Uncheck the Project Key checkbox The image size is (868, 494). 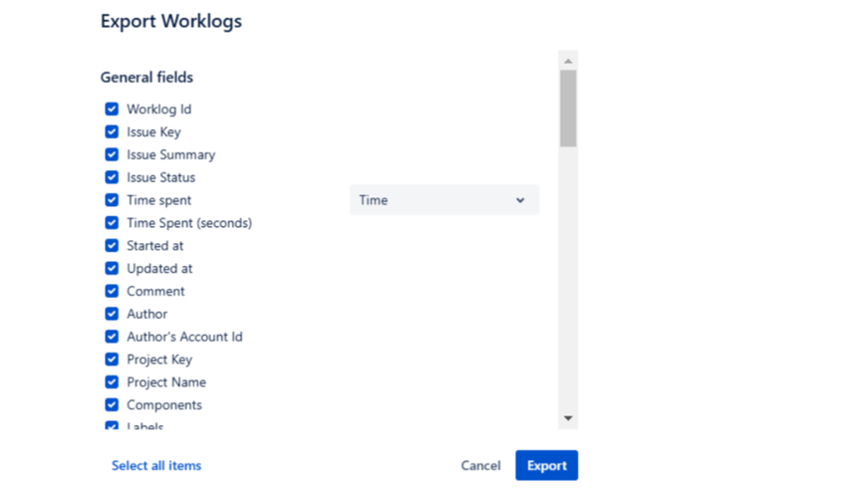pos(112,360)
